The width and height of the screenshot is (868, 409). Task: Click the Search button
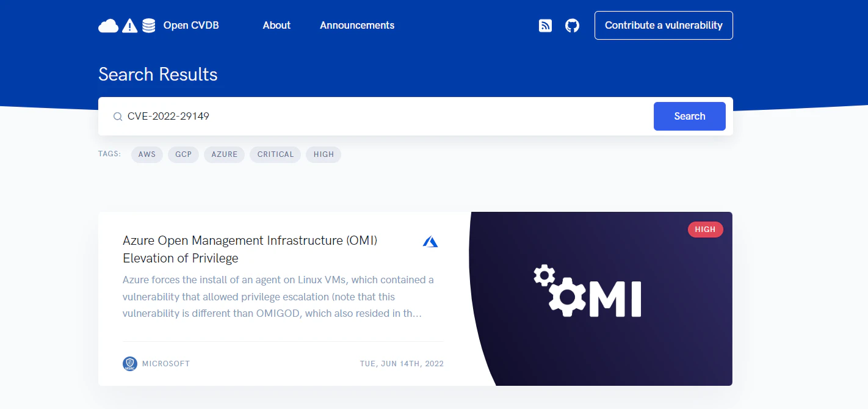coord(690,117)
